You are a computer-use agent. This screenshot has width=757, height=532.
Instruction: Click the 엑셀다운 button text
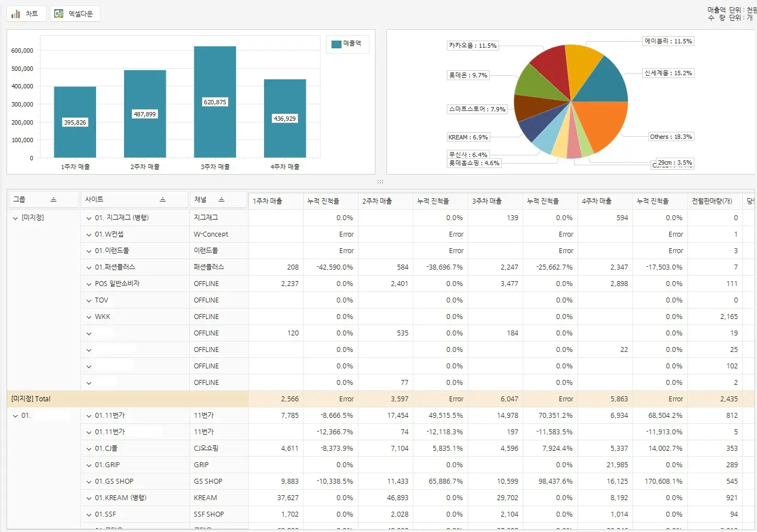[81, 14]
